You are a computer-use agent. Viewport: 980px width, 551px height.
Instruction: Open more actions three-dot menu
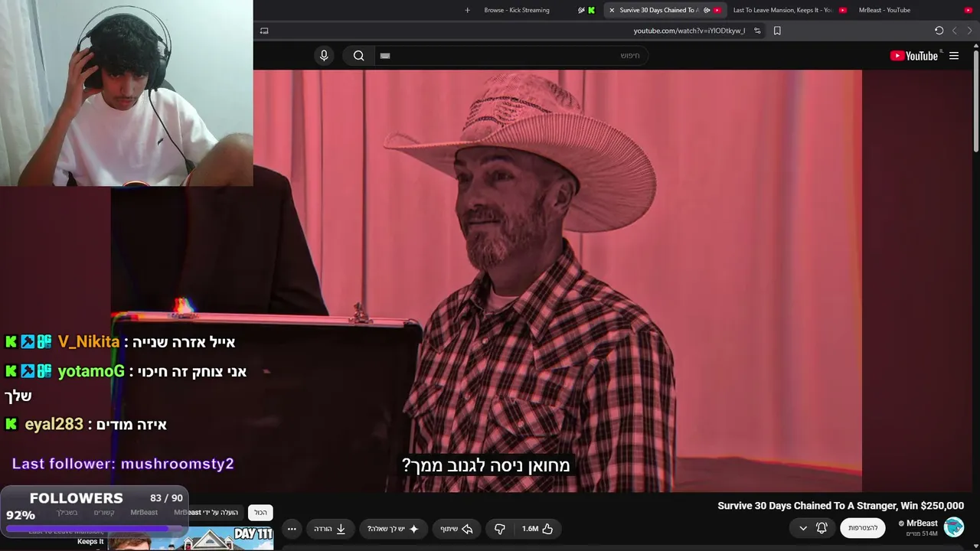coord(292,529)
